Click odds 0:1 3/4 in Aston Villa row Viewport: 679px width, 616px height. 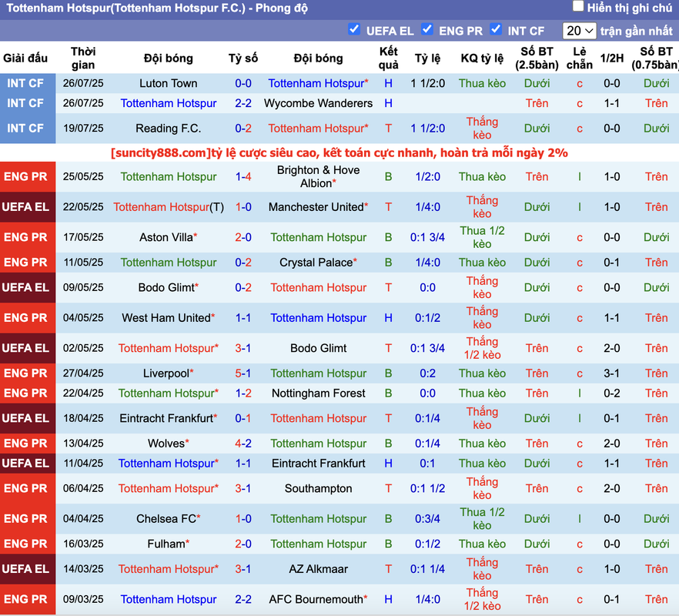point(427,237)
